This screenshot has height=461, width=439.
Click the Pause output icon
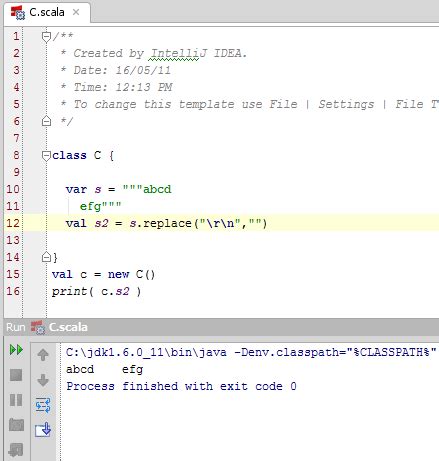(x=16, y=400)
